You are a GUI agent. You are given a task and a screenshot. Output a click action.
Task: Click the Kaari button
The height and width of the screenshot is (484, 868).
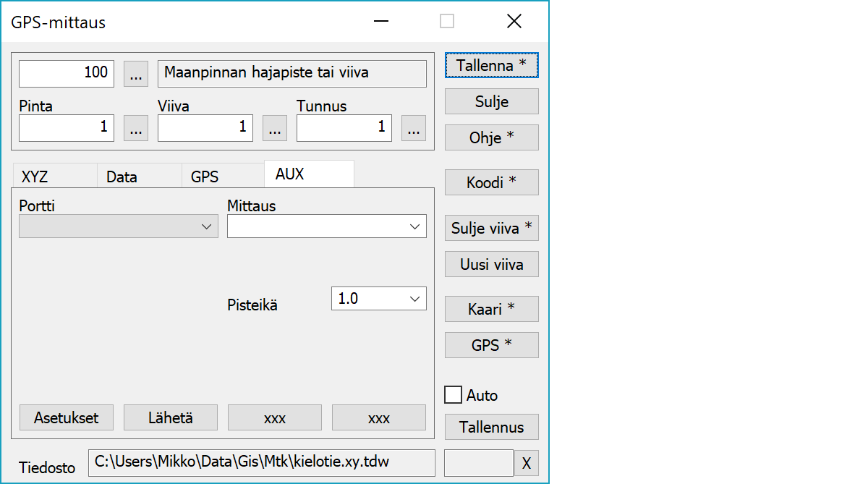click(491, 309)
